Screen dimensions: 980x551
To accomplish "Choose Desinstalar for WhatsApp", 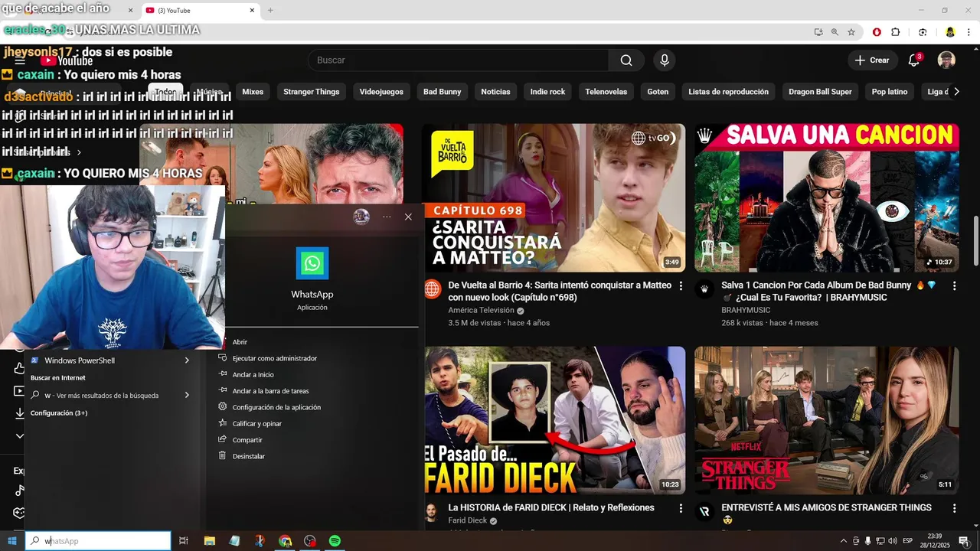I will [x=248, y=456].
